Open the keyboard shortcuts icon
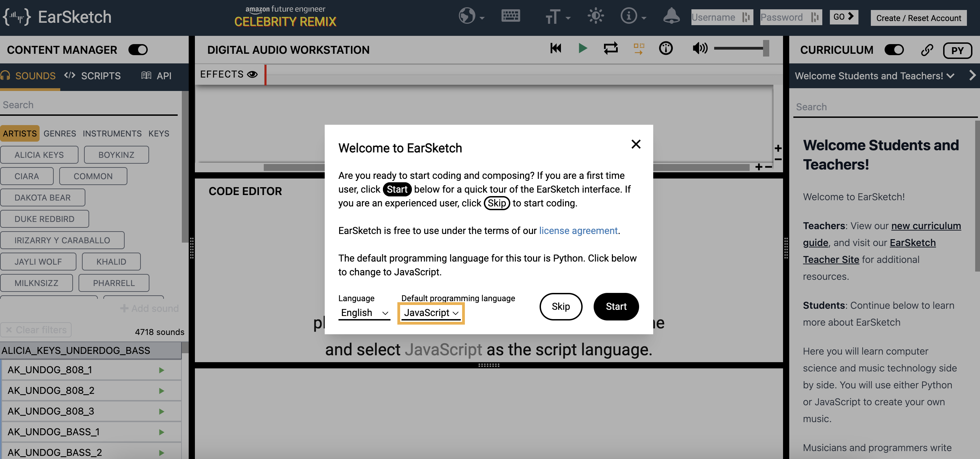The image size is (980, 459). (510, 16)
